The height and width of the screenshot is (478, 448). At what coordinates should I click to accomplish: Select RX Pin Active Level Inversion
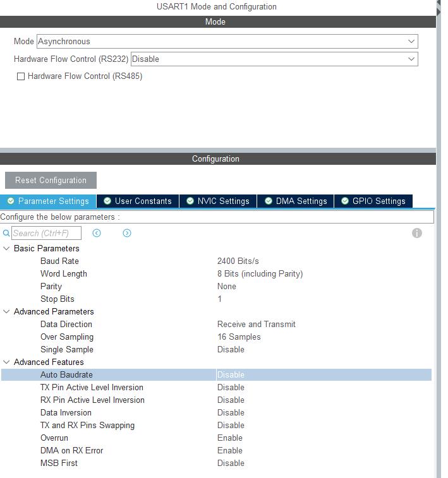92,400
